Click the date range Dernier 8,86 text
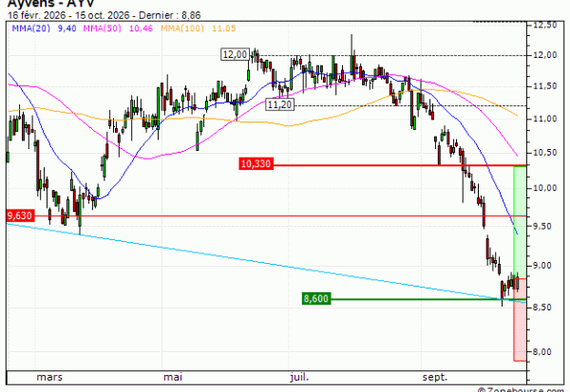The height and width of the screenshot is (392, 570). click(104, 15)
